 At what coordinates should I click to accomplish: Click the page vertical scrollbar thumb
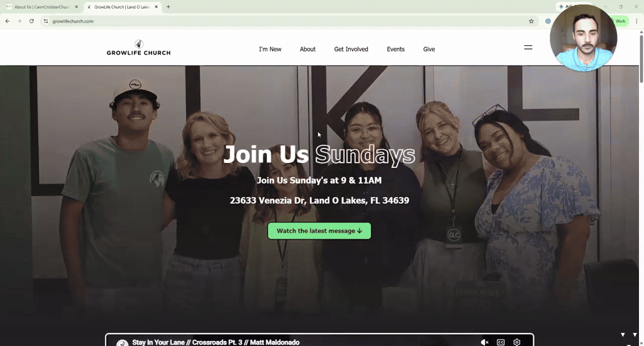tap(641, 59)
